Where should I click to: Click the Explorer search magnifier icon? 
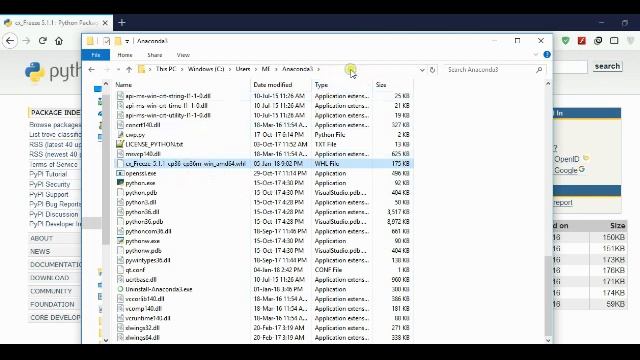(539, 70)
